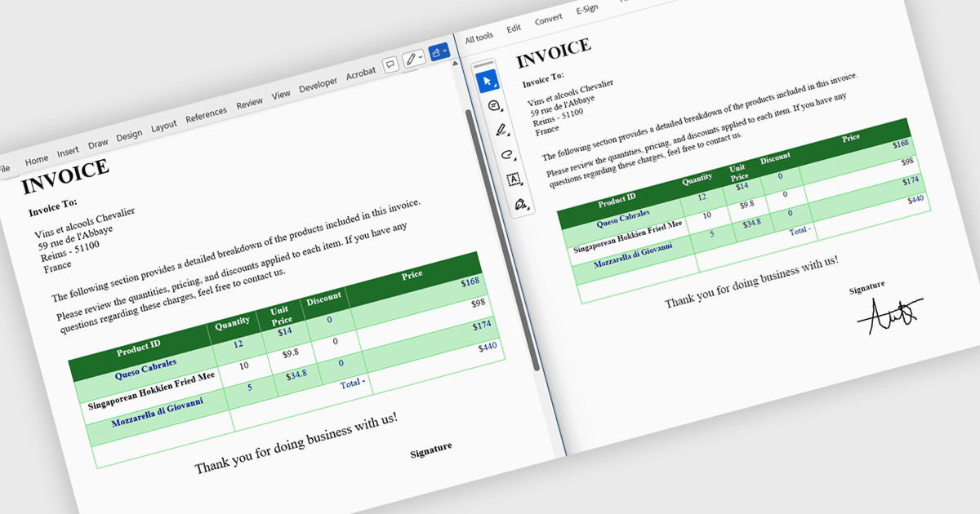This screenshot has width=980, height=514.
Task: Click the handwritten signature in the PDF
Action: point(891,315)
